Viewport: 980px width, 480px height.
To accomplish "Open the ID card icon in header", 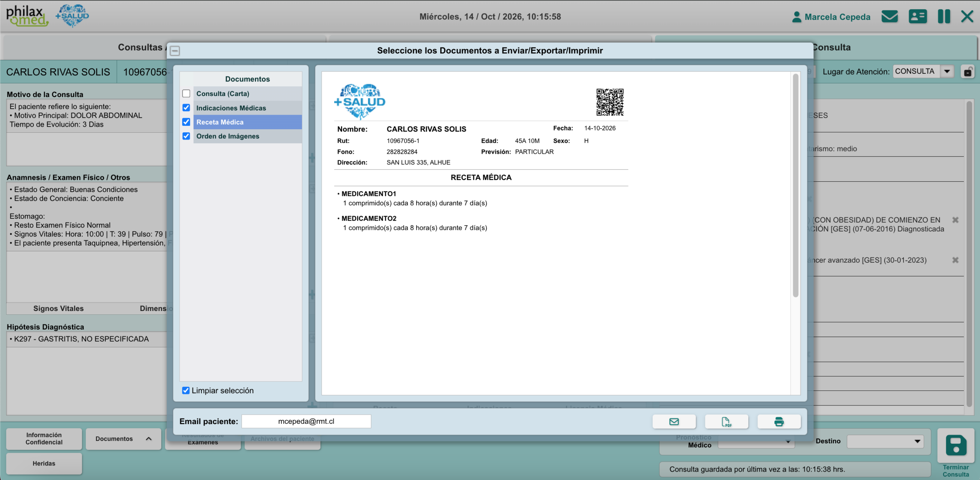I will pyautogui.click(x=918, y=16).
